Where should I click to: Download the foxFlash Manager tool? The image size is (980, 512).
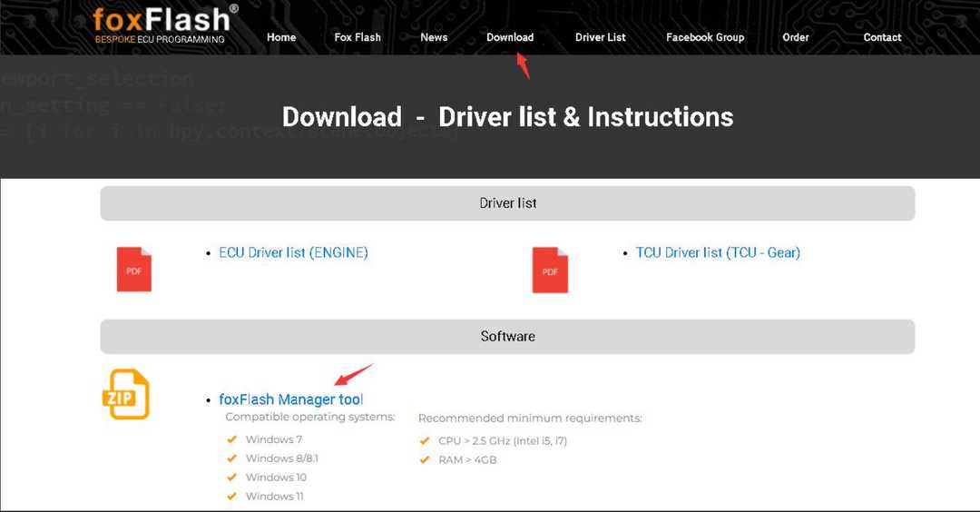point(290,399)
